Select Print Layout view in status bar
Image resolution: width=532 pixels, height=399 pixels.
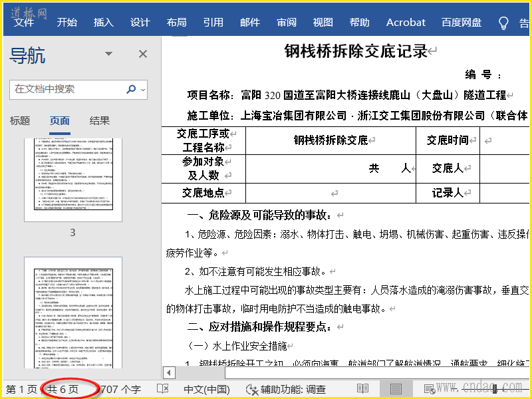coord(396,389)
